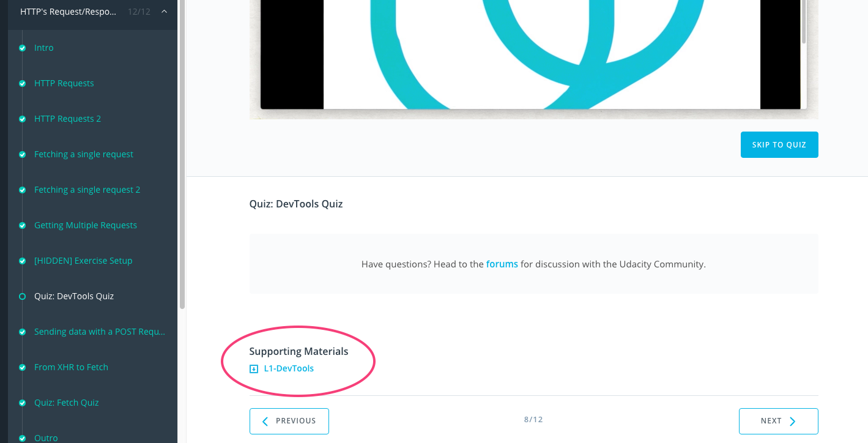The width and height of the screenshot is (868, 443).
Task: Click the left chevron on Previous button
Action: point(265,421)
